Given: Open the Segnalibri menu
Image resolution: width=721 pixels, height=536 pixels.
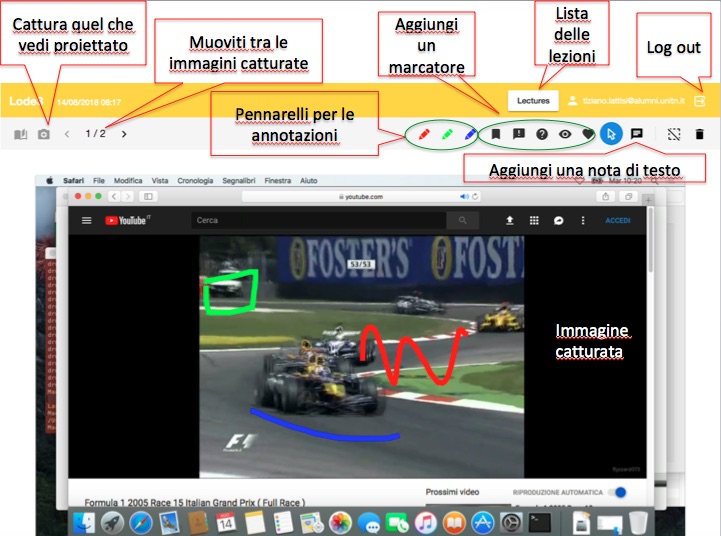Looking at the screenshot, I should (x=239, y=181).
